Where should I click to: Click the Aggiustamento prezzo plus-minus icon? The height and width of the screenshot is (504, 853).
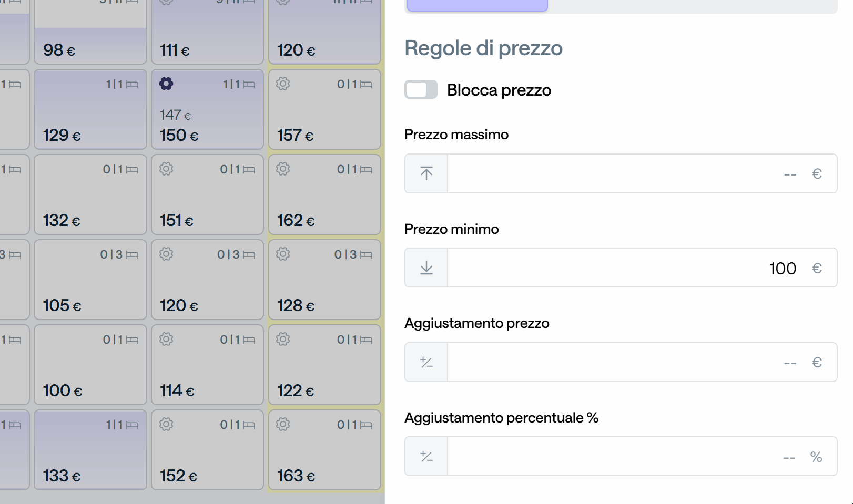[x=426, y=362]
